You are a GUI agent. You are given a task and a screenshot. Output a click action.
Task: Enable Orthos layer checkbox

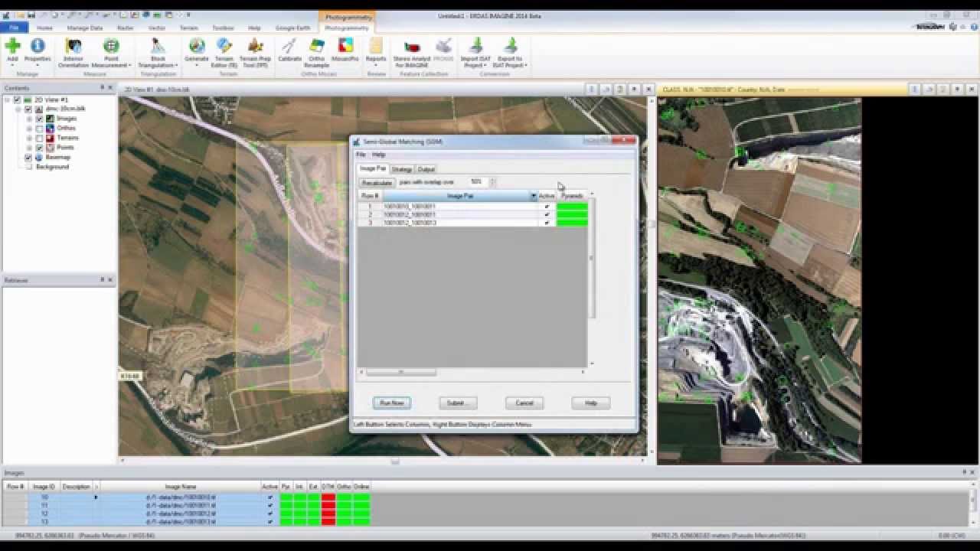40,128
